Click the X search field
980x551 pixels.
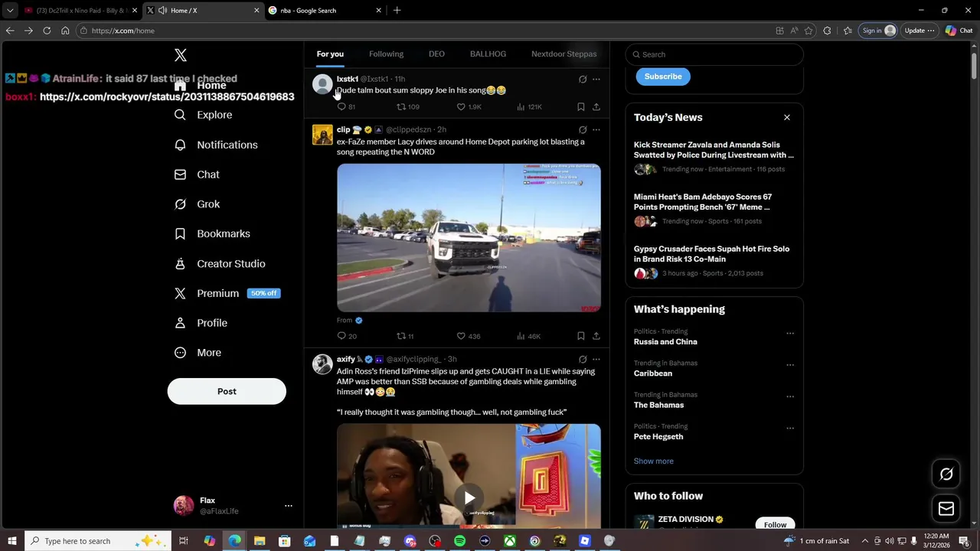point(714,54)
